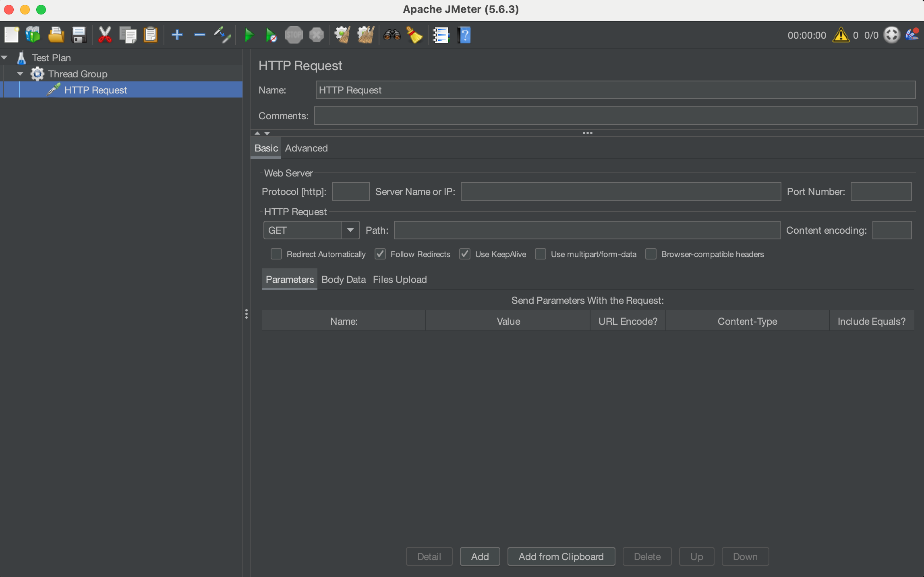Screen dimensions: 924x577
Task: Collapse the Test Plan tree node
Action: (x=4, y=58)
